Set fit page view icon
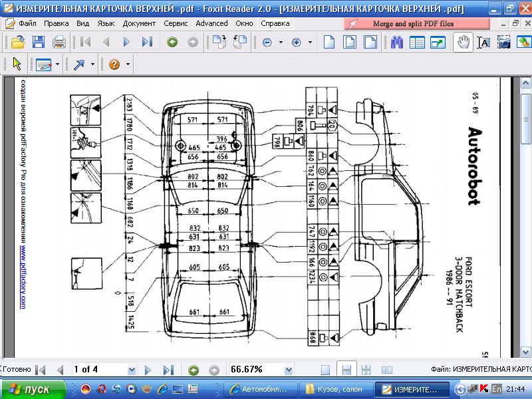The height and width of the screenshot is (399, 532). point(350,43)
